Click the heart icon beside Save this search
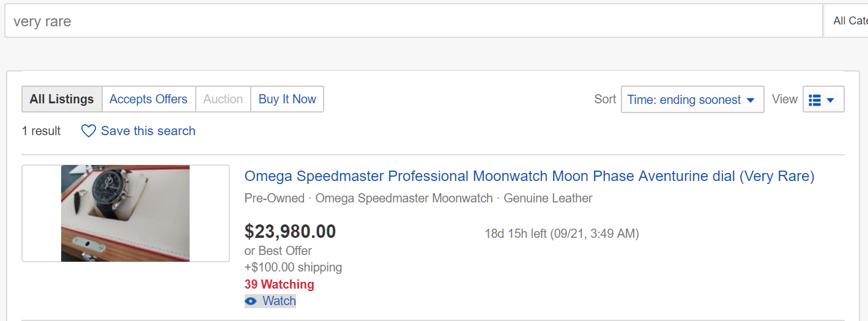 (89, 131)
